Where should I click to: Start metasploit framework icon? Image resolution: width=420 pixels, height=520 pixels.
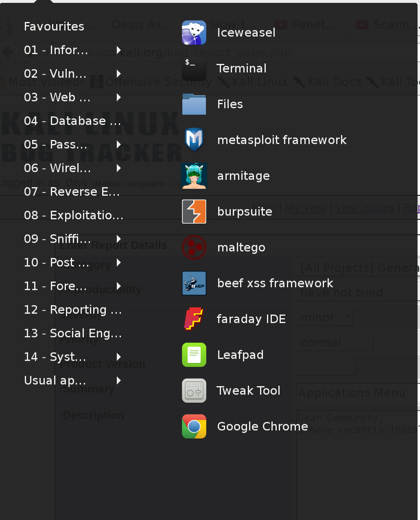pyautogui.click(x=194, y=140)
